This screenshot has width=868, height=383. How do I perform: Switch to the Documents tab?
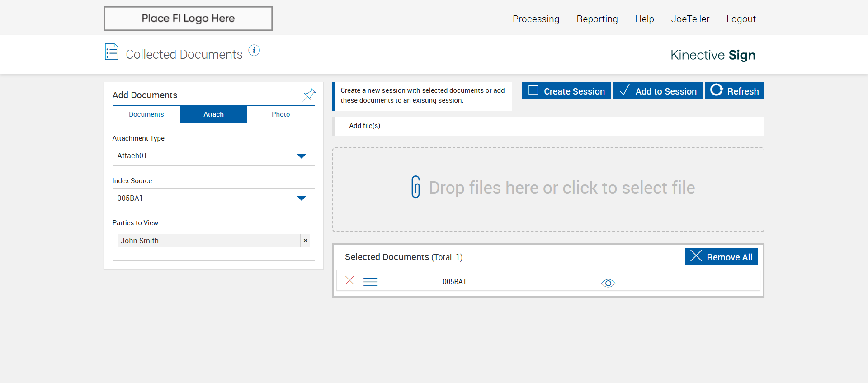point(146,114)
